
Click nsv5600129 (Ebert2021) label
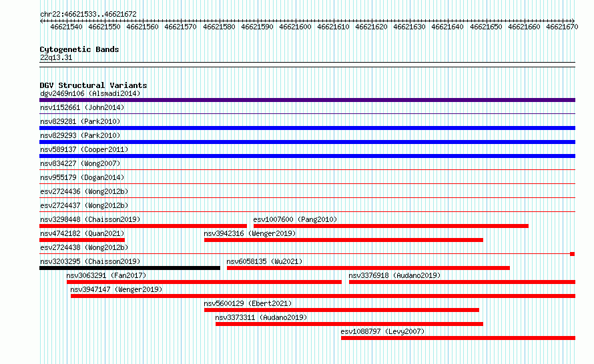(248, 303)
